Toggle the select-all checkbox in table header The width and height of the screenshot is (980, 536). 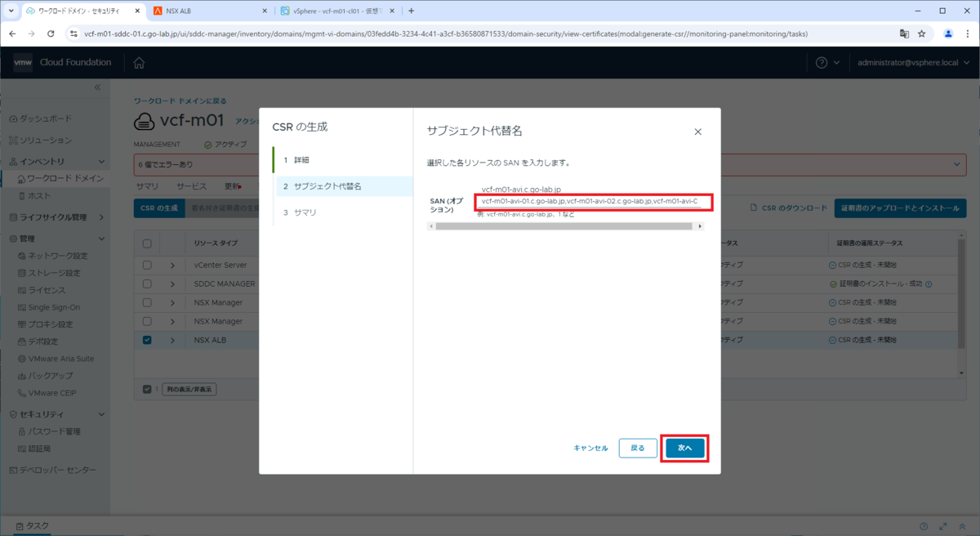(147, 243)
